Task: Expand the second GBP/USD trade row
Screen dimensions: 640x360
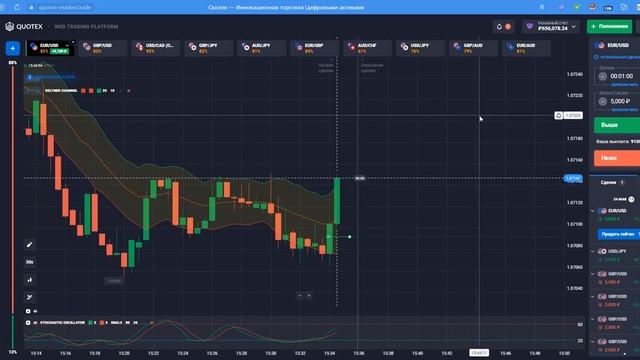Action: [x=593, y=296]
